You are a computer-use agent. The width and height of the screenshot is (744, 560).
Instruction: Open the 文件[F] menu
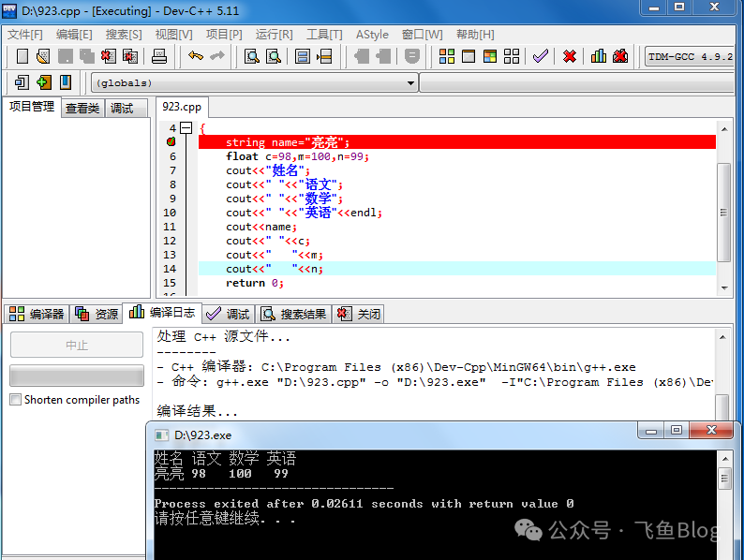pos(25,35)
